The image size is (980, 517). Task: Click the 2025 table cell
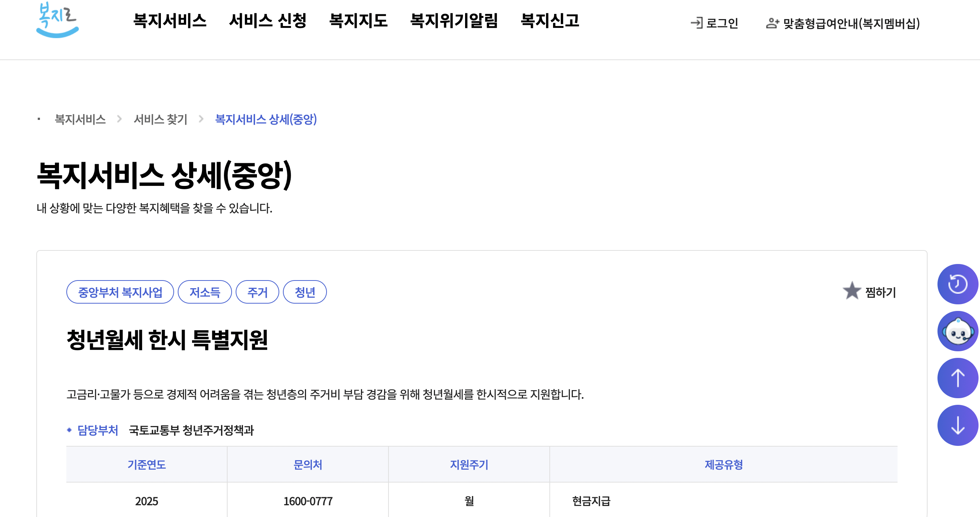point(147,501)
